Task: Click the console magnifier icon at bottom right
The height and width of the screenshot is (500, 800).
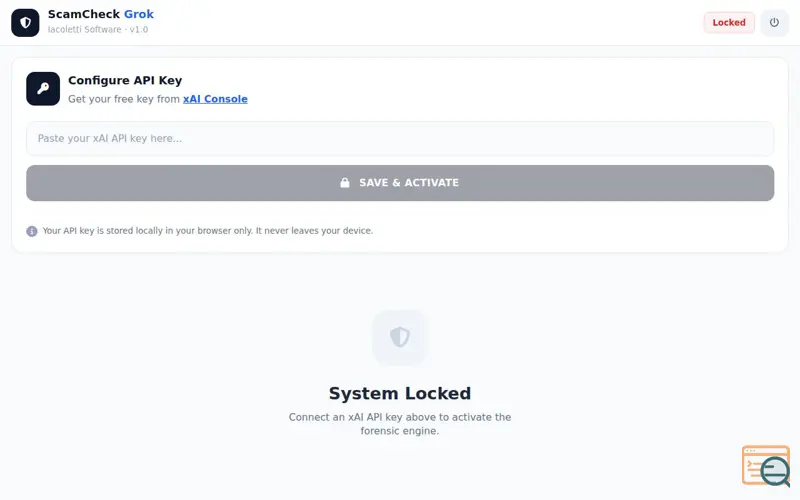Action: [766, 465]
